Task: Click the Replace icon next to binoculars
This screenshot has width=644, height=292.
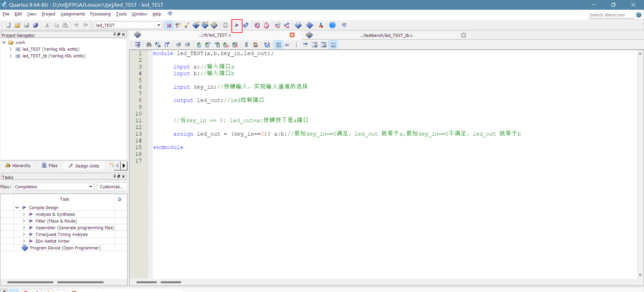Action: [x=158, y=45]
